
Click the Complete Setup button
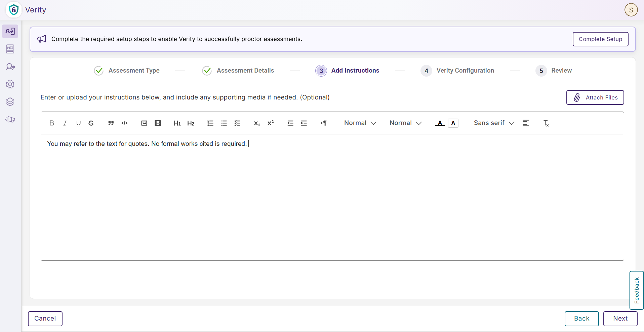click(600, 39)
